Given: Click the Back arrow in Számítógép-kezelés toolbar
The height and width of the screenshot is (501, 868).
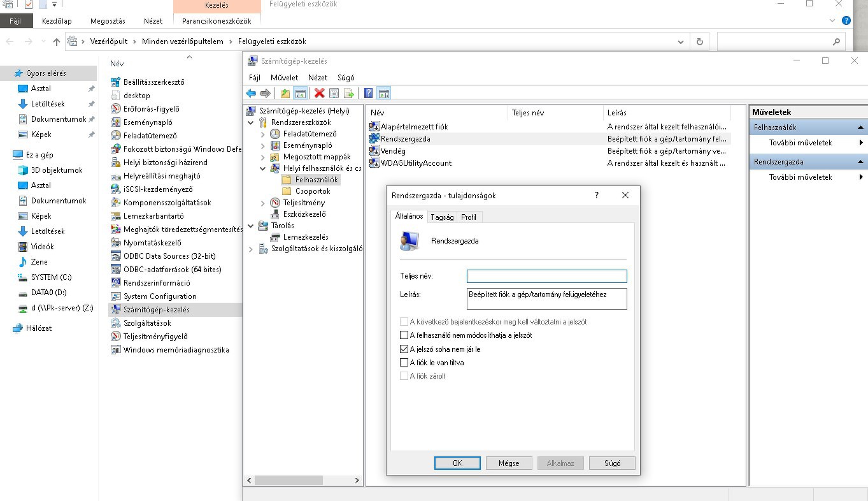Looking at the screenshot, I should point(251,93).
